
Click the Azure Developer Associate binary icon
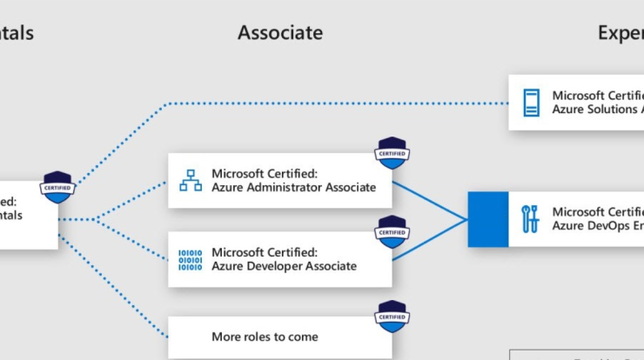[191, 260]
